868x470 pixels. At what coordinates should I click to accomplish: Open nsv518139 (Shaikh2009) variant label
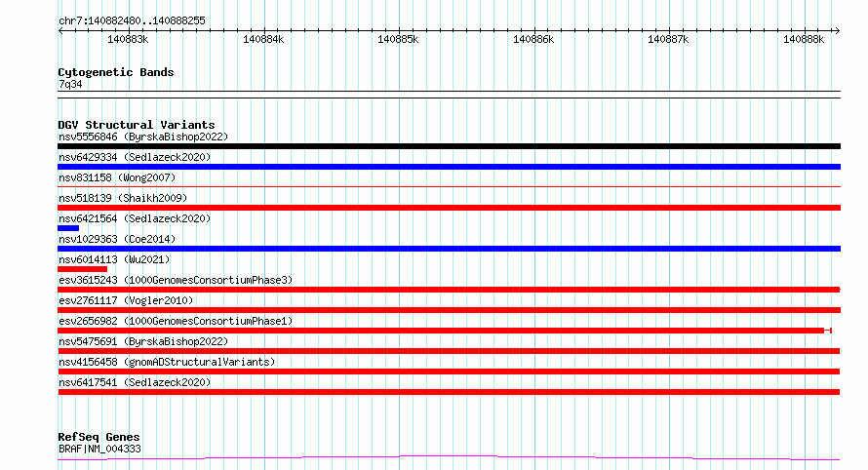(x=123, y=198)
